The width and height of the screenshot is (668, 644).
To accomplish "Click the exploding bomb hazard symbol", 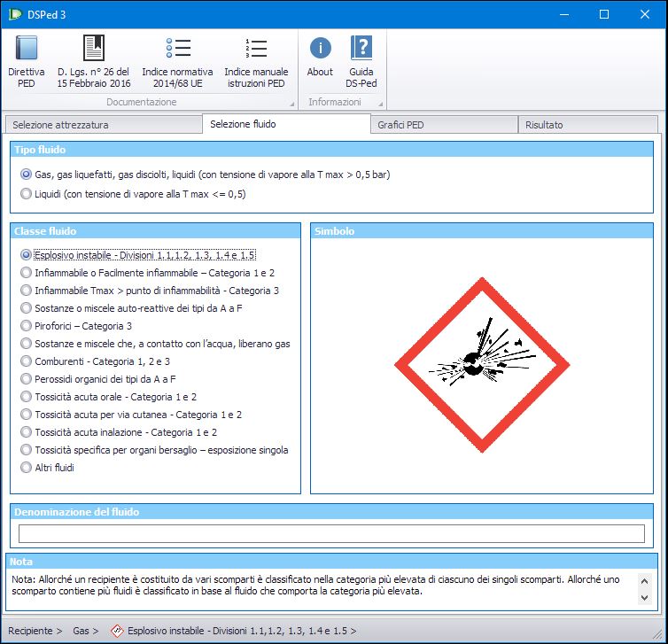I will [x=482, y=365].
